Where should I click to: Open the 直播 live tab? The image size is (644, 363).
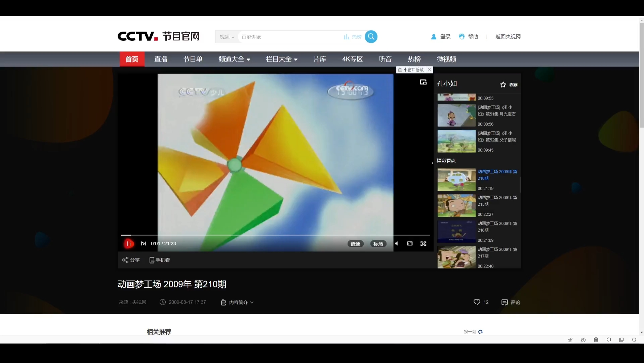point(161,59)
